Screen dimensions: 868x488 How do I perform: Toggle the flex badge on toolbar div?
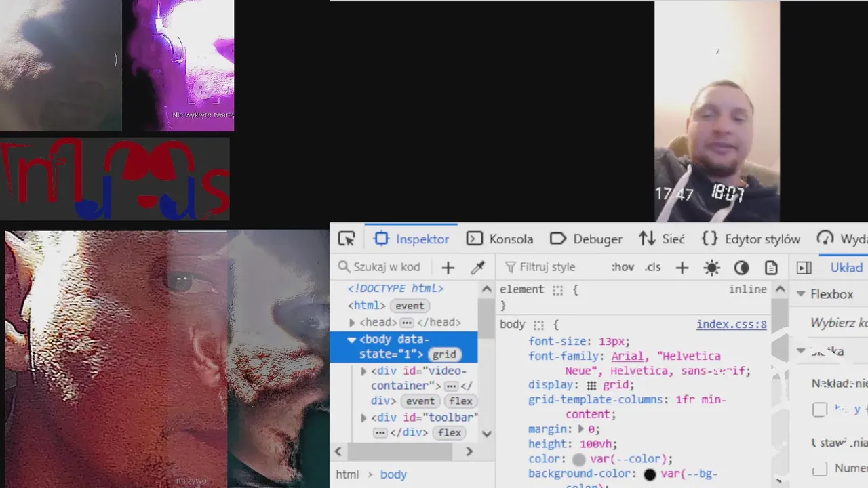point(450,432)
